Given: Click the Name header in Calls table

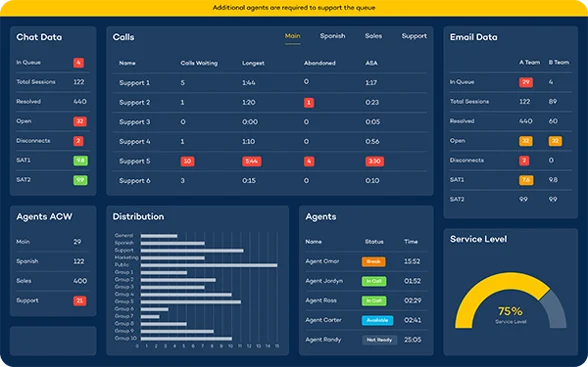Looking at the screenshot, I should [x=127, y=63].
